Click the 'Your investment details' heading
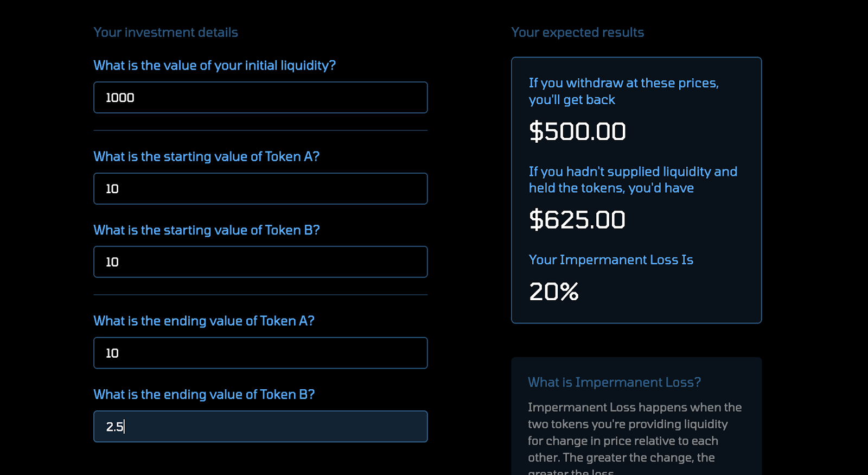 pos(165,32)
